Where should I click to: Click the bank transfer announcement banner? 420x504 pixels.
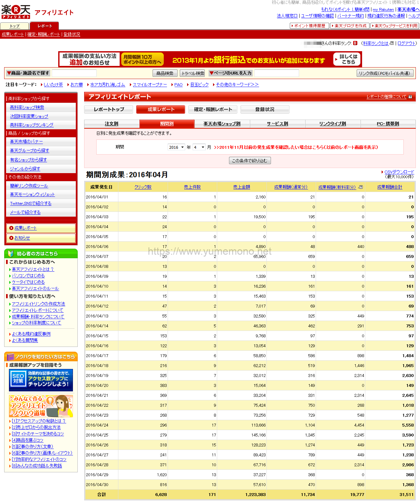(x=210, y=59)
